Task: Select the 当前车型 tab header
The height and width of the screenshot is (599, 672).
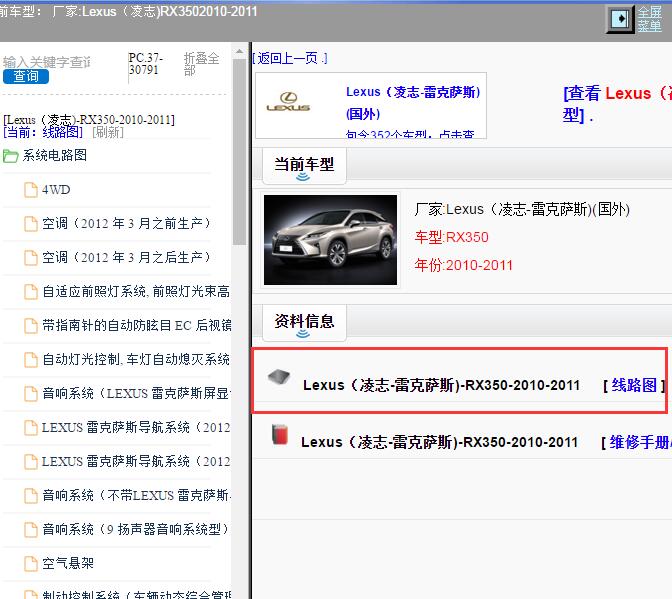Action: [304, 165]
